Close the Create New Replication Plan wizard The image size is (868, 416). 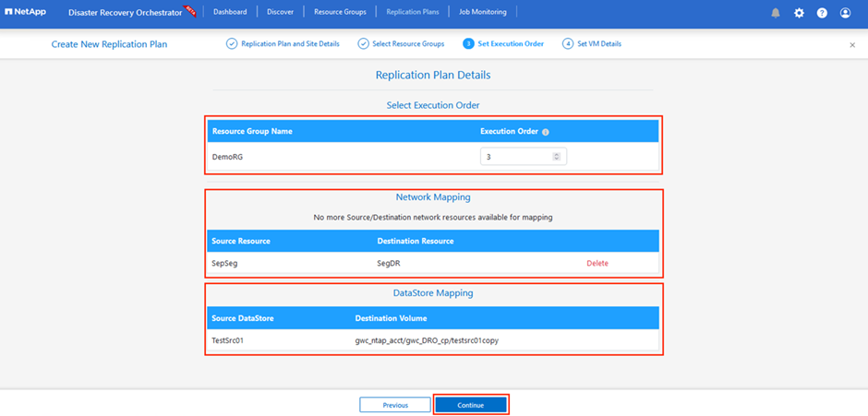coord(852,45)
